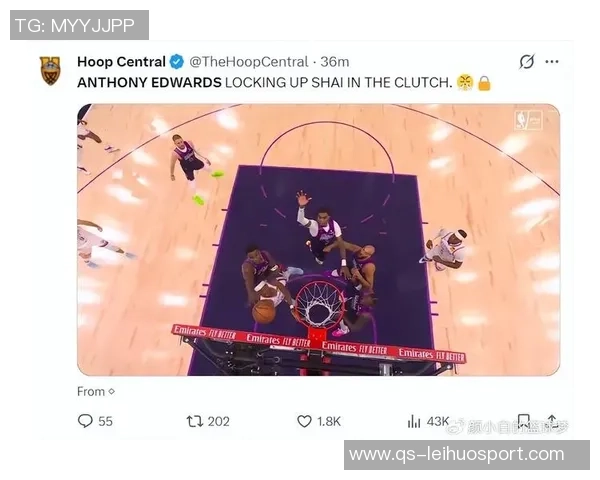Click the 1.8K likes count
This screenshot has height=480, width=600.
329,421
